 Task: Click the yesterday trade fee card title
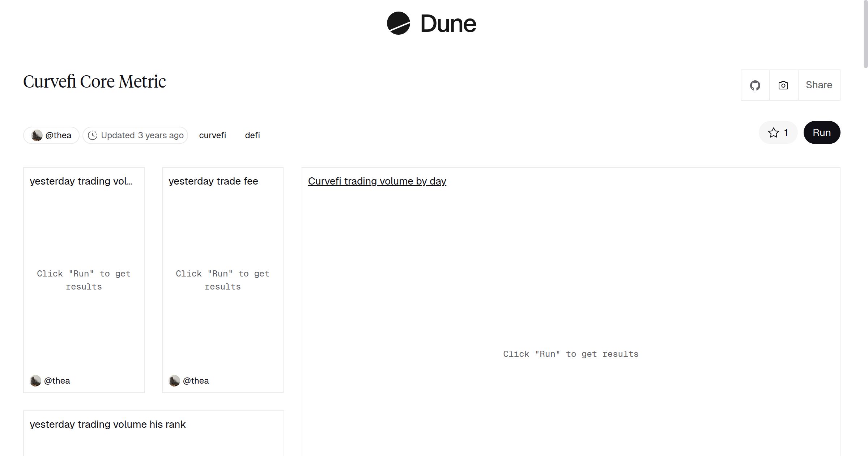213,181
